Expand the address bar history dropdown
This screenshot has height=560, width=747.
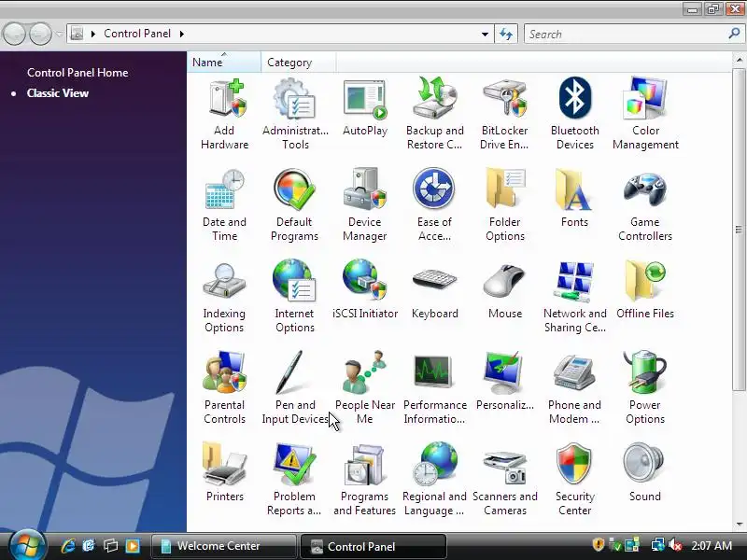point(485,34)
